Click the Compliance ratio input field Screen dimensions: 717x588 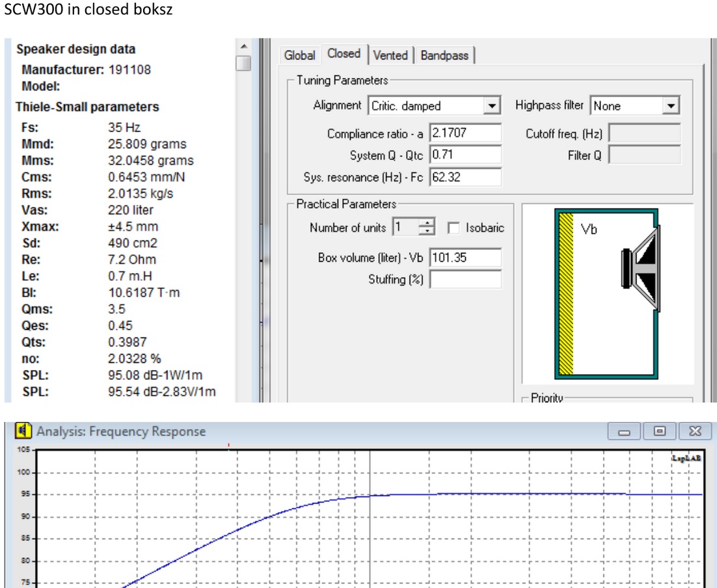(465, 133)
